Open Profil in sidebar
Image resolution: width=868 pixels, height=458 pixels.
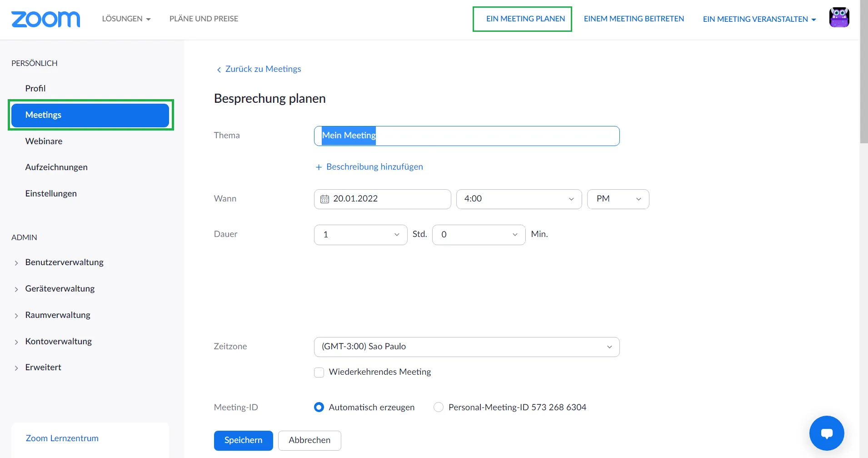35,89
